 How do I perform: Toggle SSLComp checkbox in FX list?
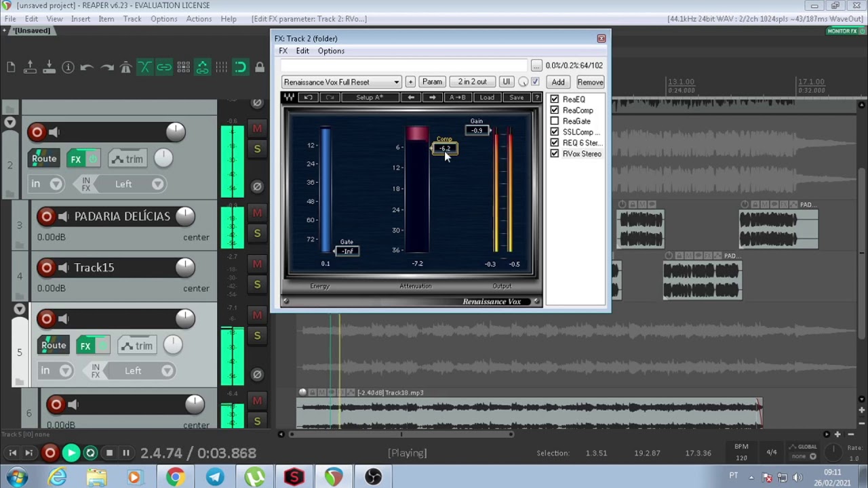point(555,132)
